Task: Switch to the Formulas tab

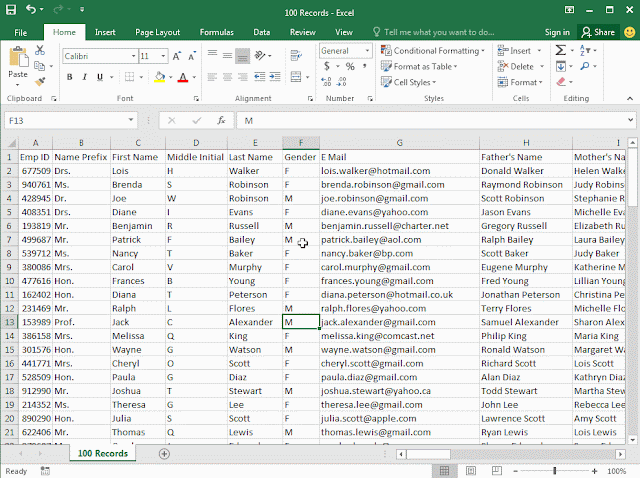Action: pos(217,32)
